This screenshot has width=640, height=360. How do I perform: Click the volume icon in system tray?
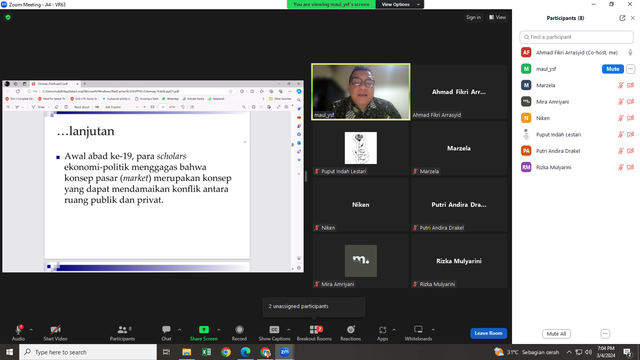point(588,352)
